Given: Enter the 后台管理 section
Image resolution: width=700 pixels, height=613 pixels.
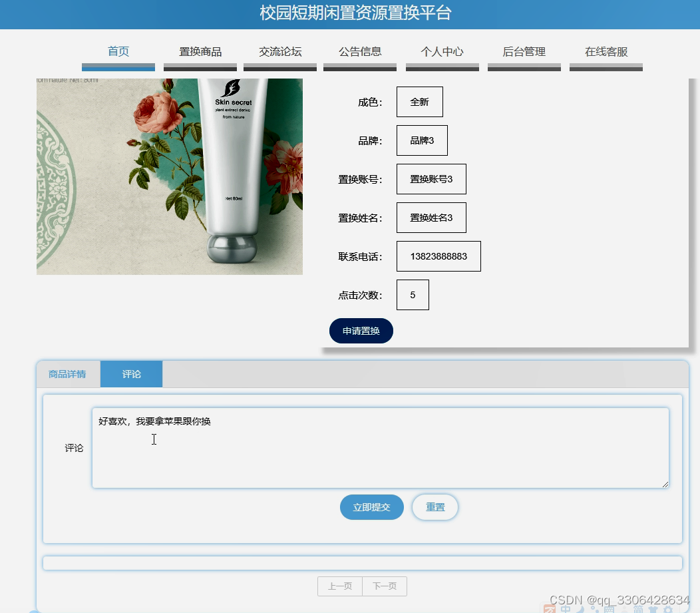Looking at the screenshot, I should pyautogui.click(x=524, y=50).
